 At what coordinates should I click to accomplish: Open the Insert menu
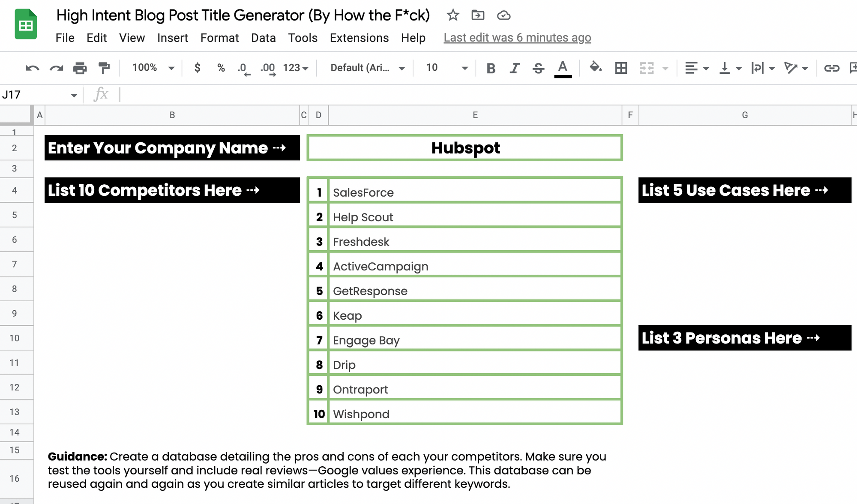[173, 38]
